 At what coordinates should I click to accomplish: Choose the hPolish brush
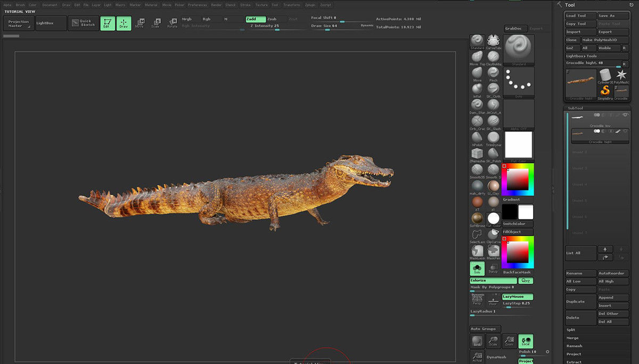pos(477,137)
